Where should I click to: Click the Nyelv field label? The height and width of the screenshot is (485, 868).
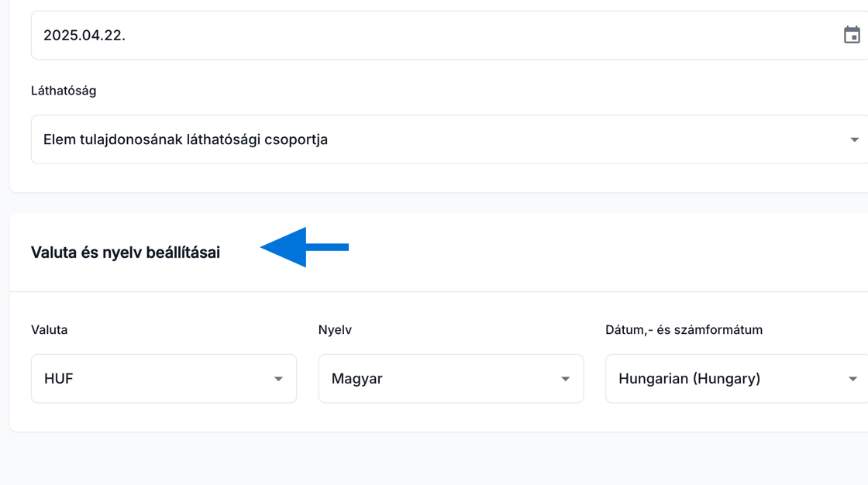pyautogui.click(x=335, y=330)
